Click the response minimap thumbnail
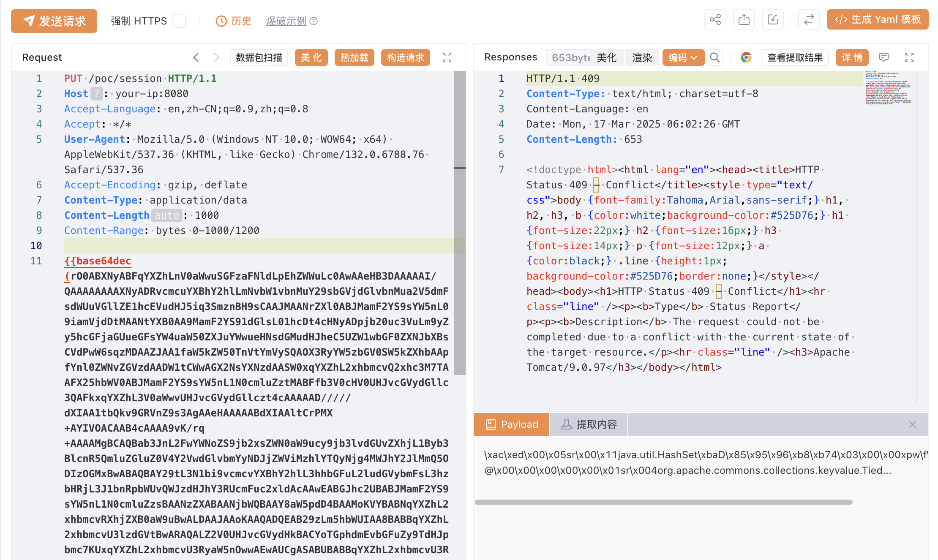The height and width of the screenshot is (560, 938). [x=888, y=88]
